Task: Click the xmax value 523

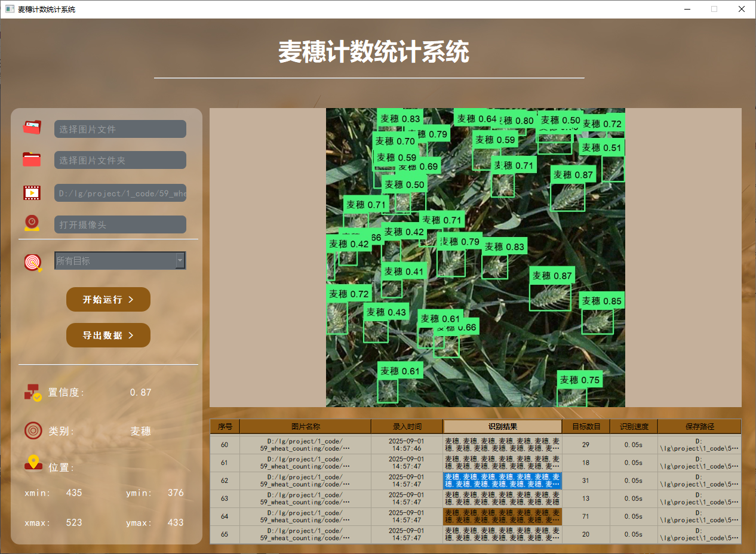Action: point(74,522)
